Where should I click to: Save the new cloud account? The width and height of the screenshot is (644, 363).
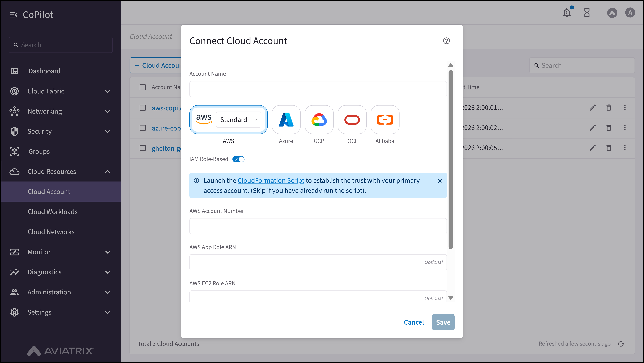pos(443,322)
